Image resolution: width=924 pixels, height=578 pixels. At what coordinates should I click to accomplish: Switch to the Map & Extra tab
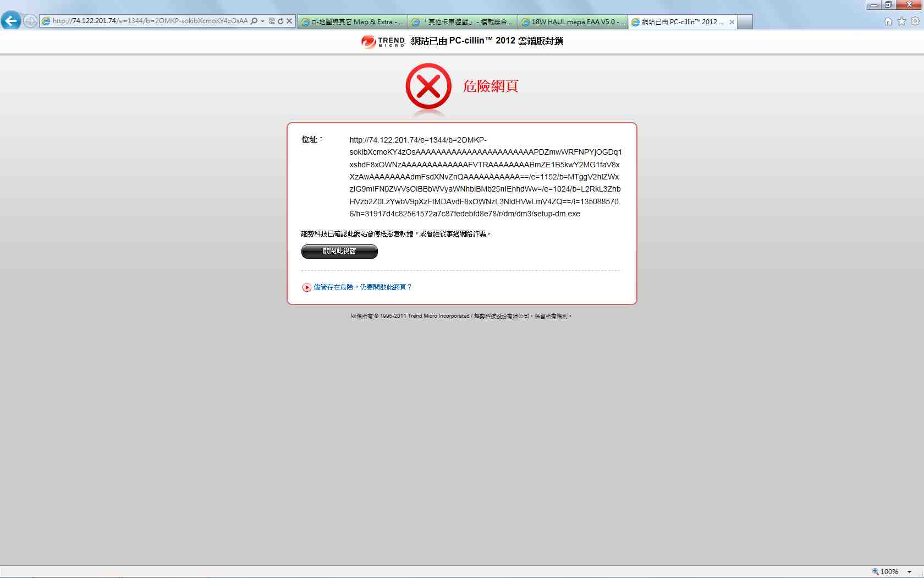[x=353, y=22]
